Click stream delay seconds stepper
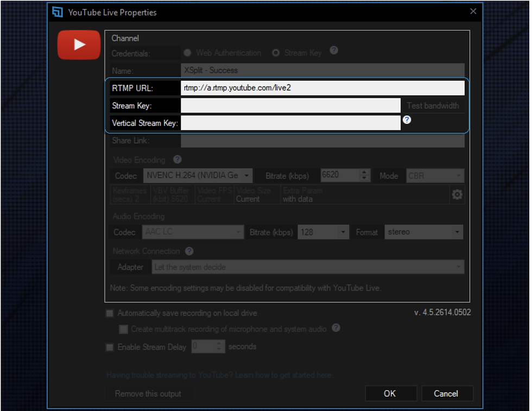This screenshot has width=532, height=411. 219,346
